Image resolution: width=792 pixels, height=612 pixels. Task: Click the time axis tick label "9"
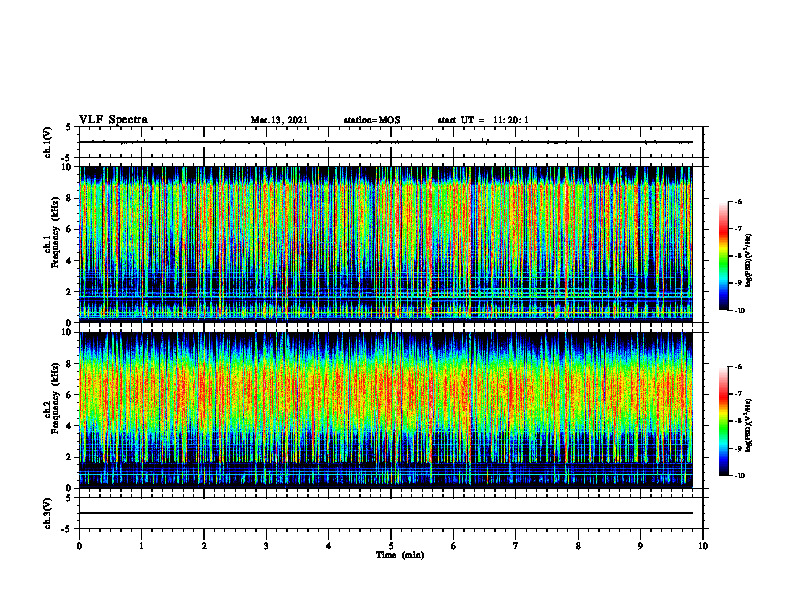[x=640, y=546]
